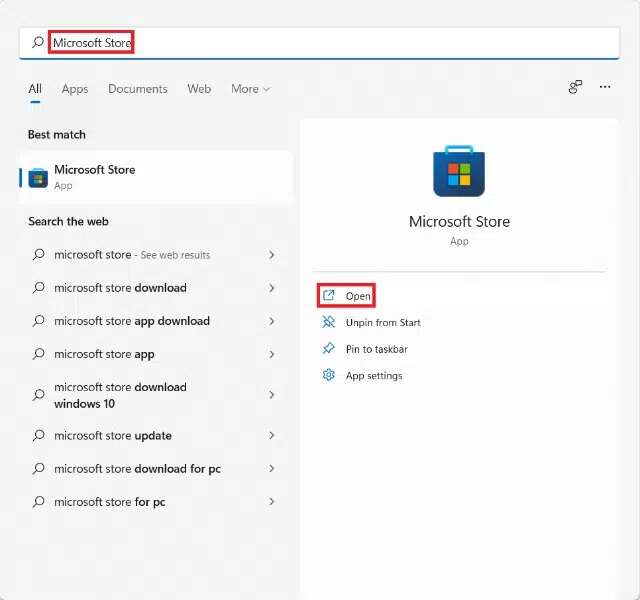This screenshot has height=600, width=640.
Task: Expand the More filter dropdown
Action: tap(250, 89)
